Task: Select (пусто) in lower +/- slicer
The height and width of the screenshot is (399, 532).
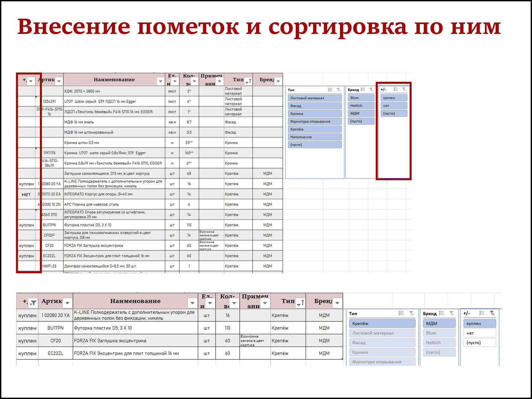Action: [x=479, y=342]
